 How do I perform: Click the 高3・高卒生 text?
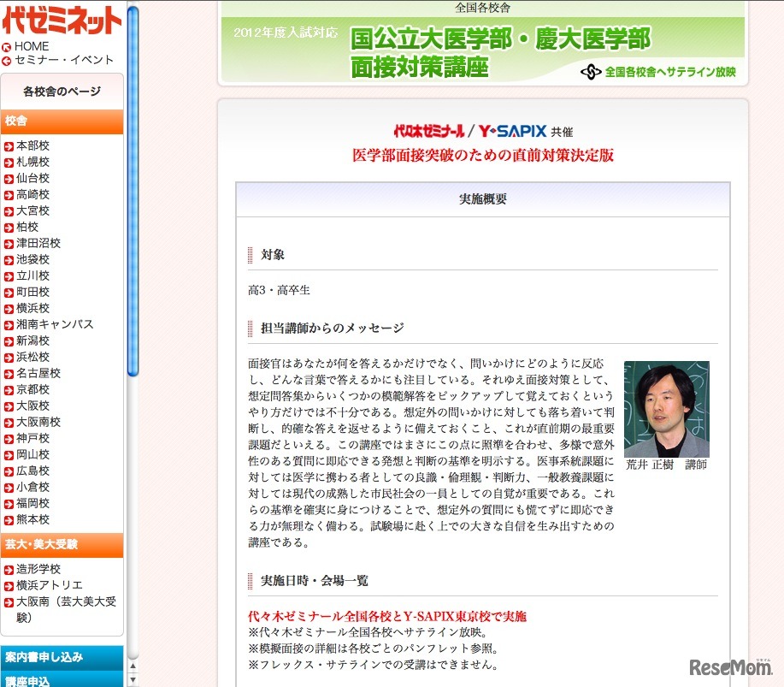pos(279,290)
